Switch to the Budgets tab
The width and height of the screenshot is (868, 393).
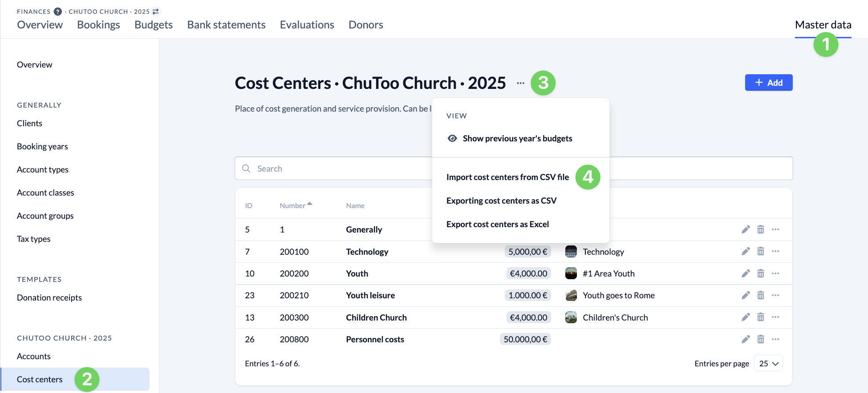[154, 25]
